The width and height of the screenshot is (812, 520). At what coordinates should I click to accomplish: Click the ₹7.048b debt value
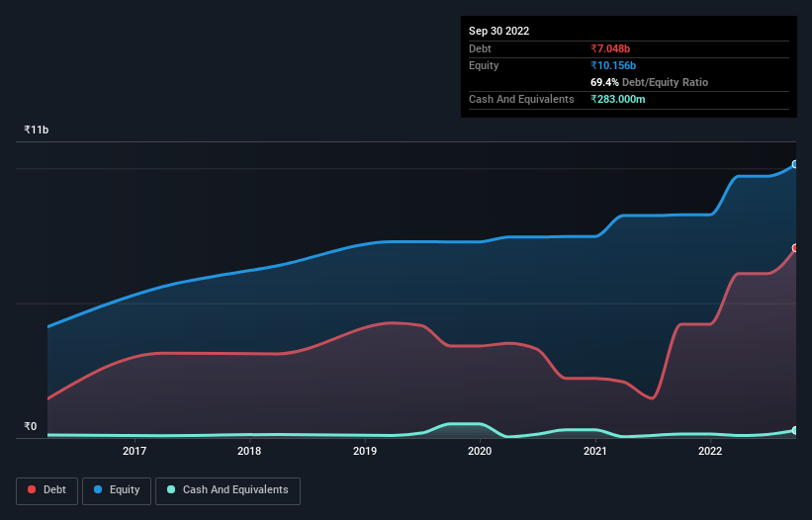610,48
